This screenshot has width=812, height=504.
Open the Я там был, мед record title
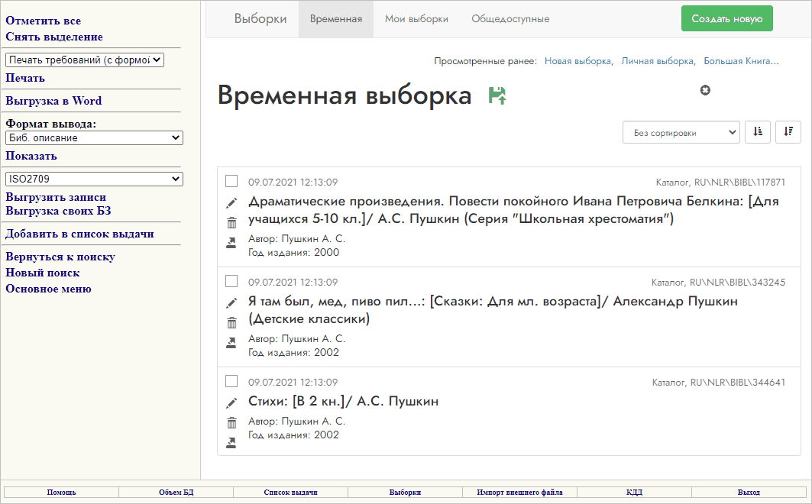[x=493, y=310]
